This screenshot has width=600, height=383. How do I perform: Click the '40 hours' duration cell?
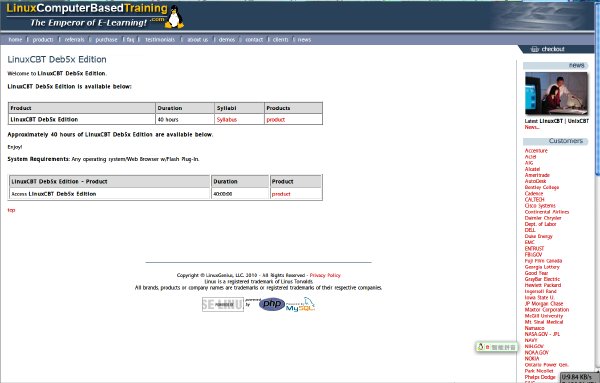(185, 120)
